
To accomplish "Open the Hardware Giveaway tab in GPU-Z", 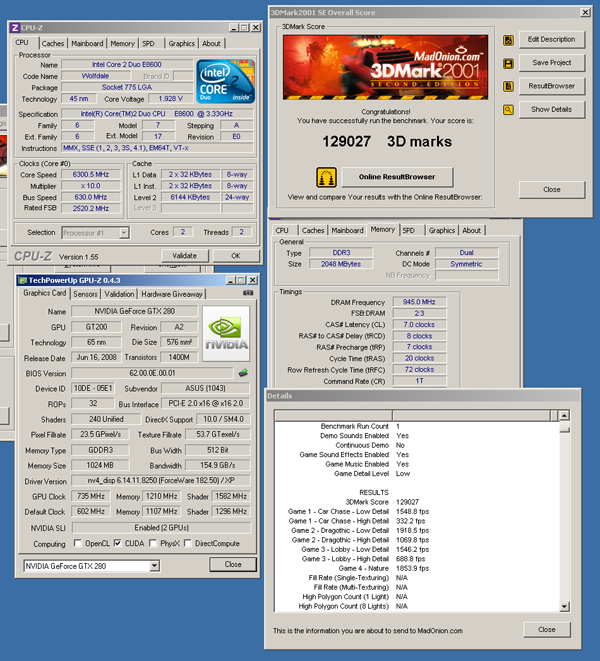I will tap(172, 294).
